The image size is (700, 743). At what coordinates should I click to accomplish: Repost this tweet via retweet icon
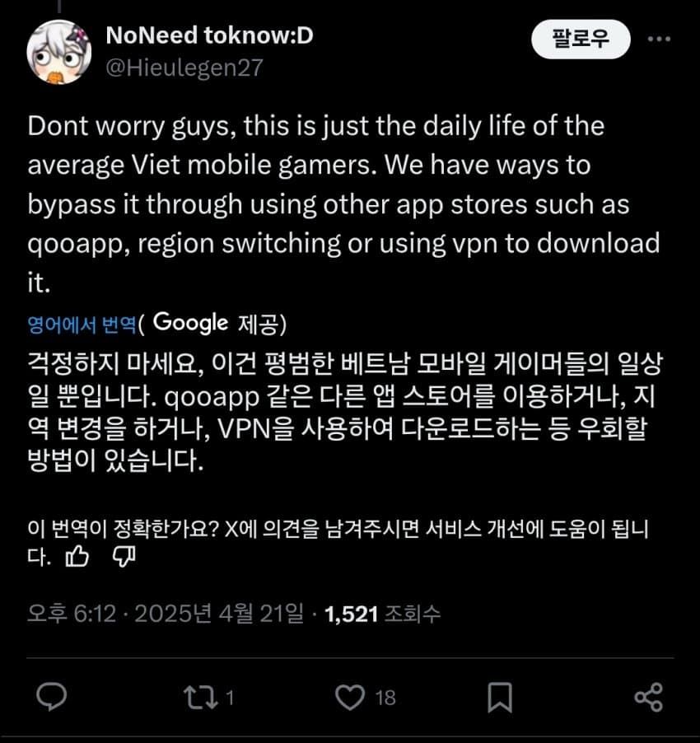click(201, 698)
